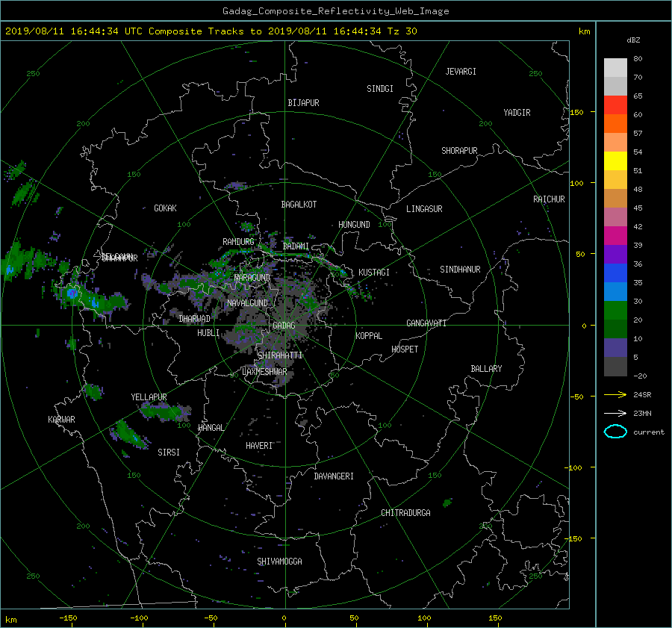Click the SHIRAHATTI city label
The image size is (672, 628).
click(280, 355)
